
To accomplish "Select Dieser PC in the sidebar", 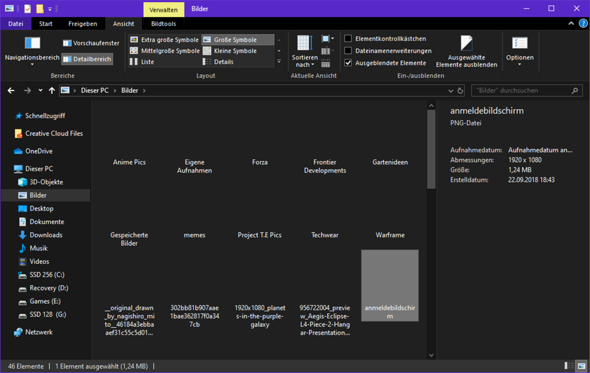I will 34,169.
